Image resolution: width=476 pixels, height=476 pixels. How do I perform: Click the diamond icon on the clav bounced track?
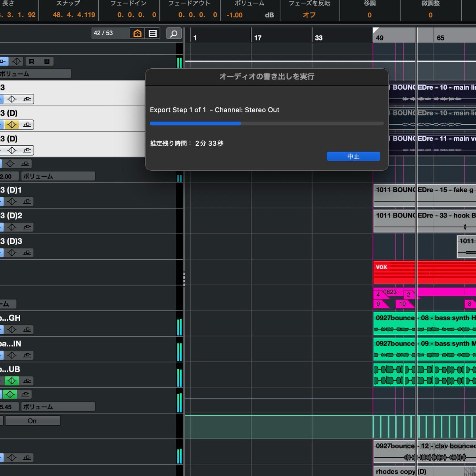pyautogui.click(x=12, y=457)
